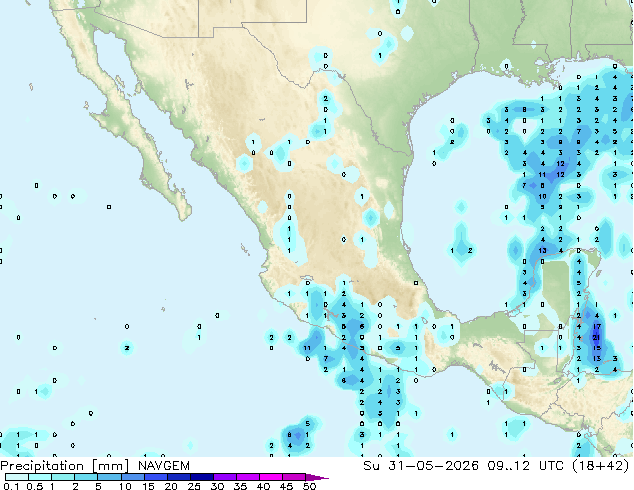Click the legend tick label '20'
634x490 pixels.
[171, 486]
